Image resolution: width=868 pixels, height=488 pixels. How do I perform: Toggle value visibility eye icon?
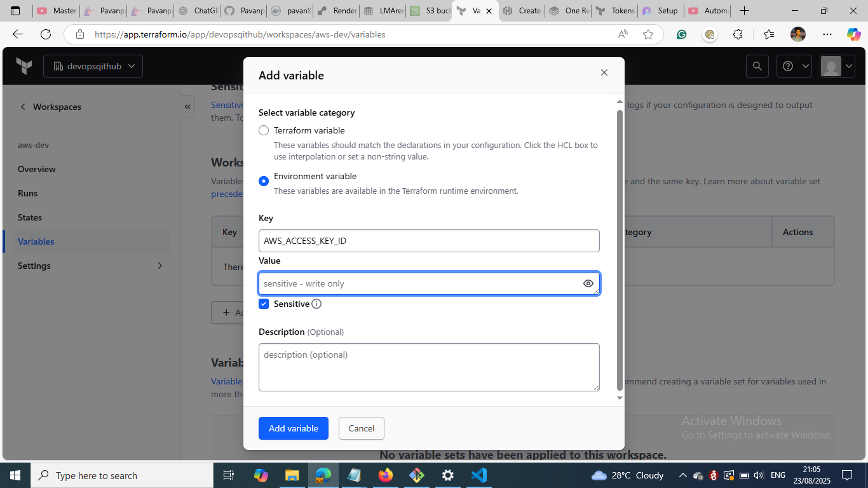[588, 283]
